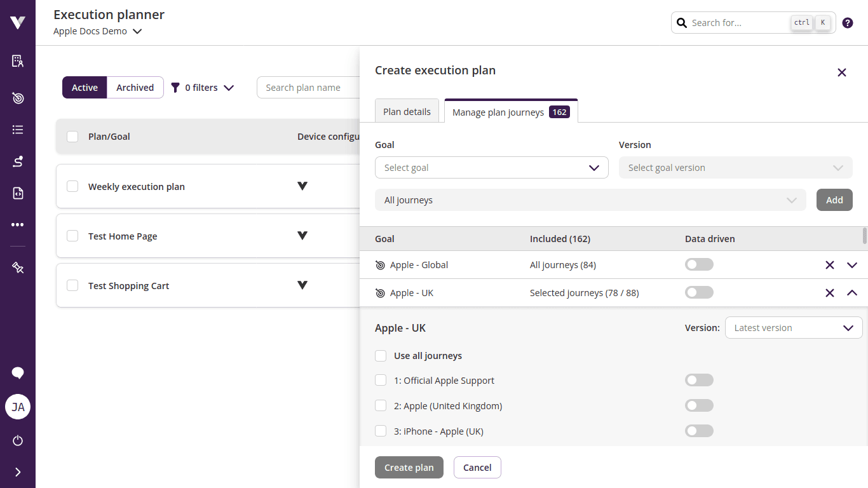Image resolution: width=868 pixels, height=488 pixels.
Task: Click the power logout icon in sidebar
Action: point(17,440)
